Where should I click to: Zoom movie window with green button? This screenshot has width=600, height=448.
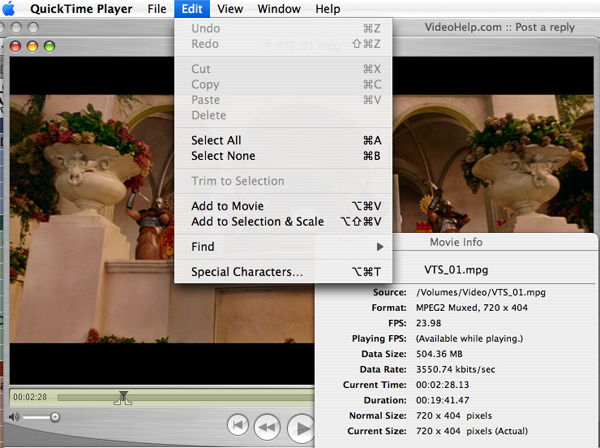coord(49,46)
